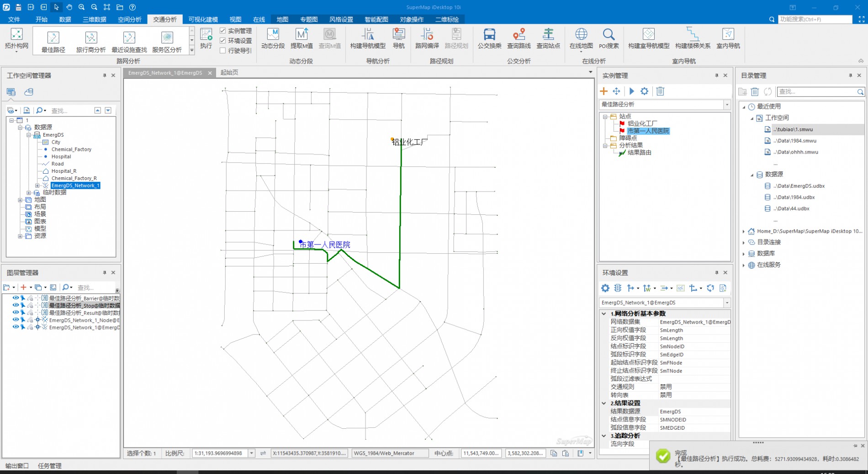The image size is (868, 474).
Task: Open the map scale dropdown
Action: [251, 453]
